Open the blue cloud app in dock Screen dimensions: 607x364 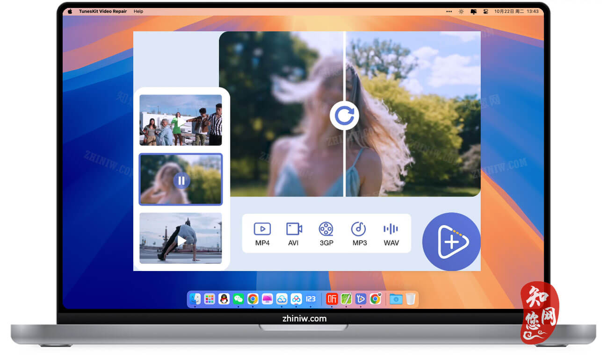[282, 299]
